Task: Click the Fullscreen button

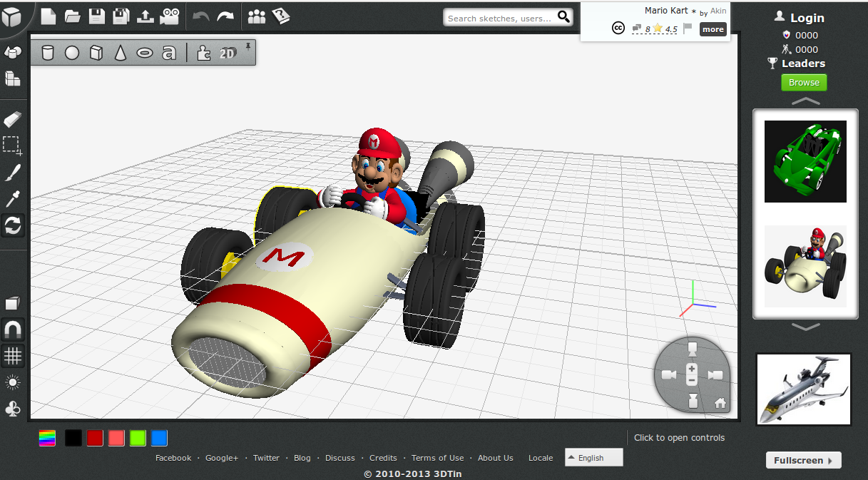Action: coord(803,461)
